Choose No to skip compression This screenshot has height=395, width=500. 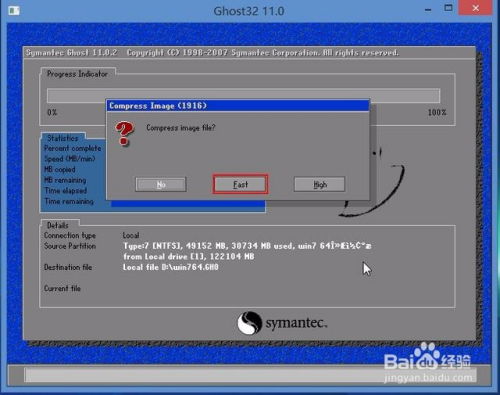click(161, 184)
